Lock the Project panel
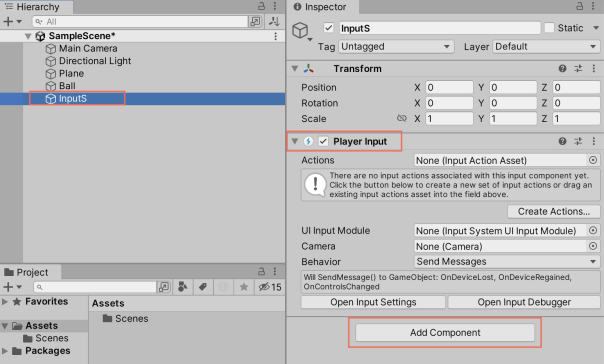The height and width of the screenshot is (364, 604). click(x=262, y=272)
